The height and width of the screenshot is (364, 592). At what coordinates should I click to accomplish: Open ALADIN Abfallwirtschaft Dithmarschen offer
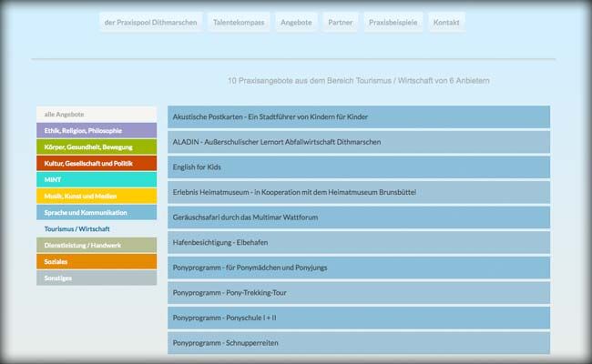tap(359, 142)
